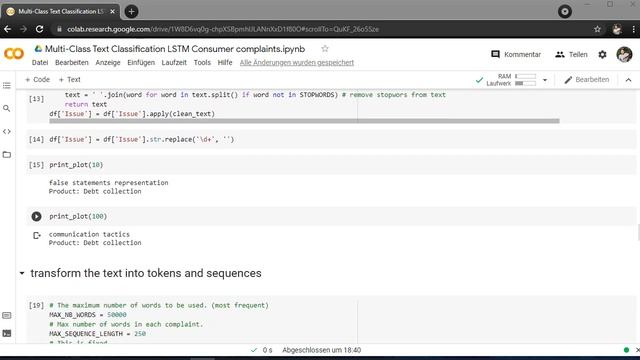Click the recording indicator in tab bar

(x=565, y=11)
